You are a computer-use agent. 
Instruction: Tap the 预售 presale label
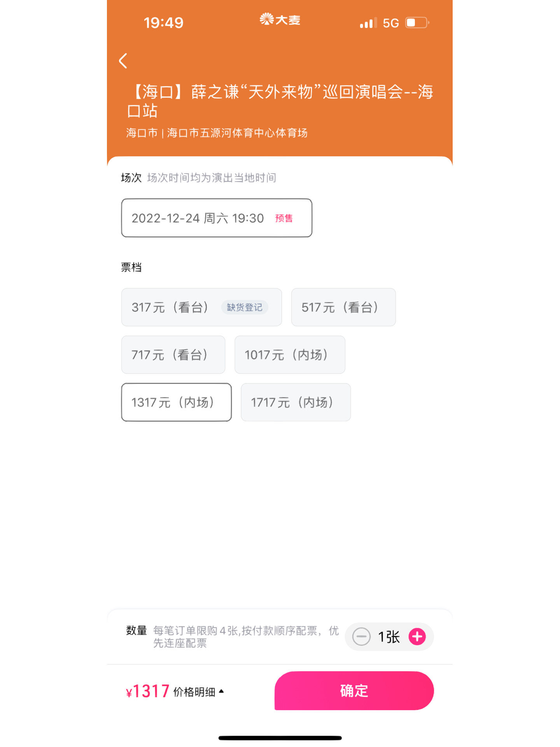[284, 218]
